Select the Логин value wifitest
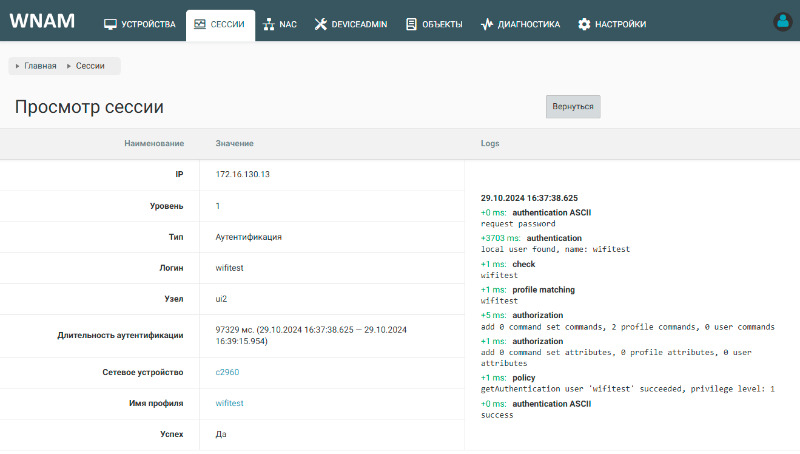This screenshot has width=800, height=454. pyautogui.click(x=229, y=268)
